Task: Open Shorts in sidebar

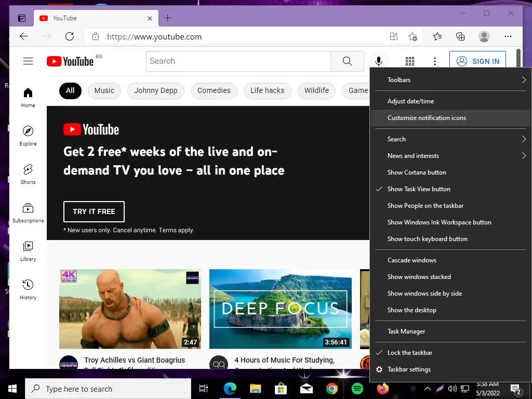Action: [28, 175]
